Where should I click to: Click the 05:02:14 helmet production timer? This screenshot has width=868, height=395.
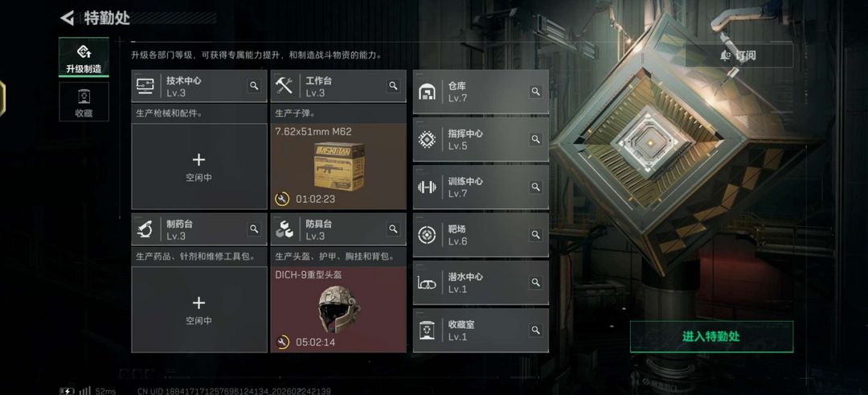tap(316, 343)
